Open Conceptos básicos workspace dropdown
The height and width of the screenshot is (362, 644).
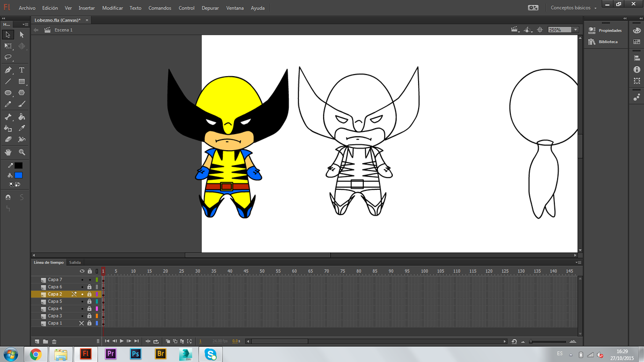(x=574, y=8)
